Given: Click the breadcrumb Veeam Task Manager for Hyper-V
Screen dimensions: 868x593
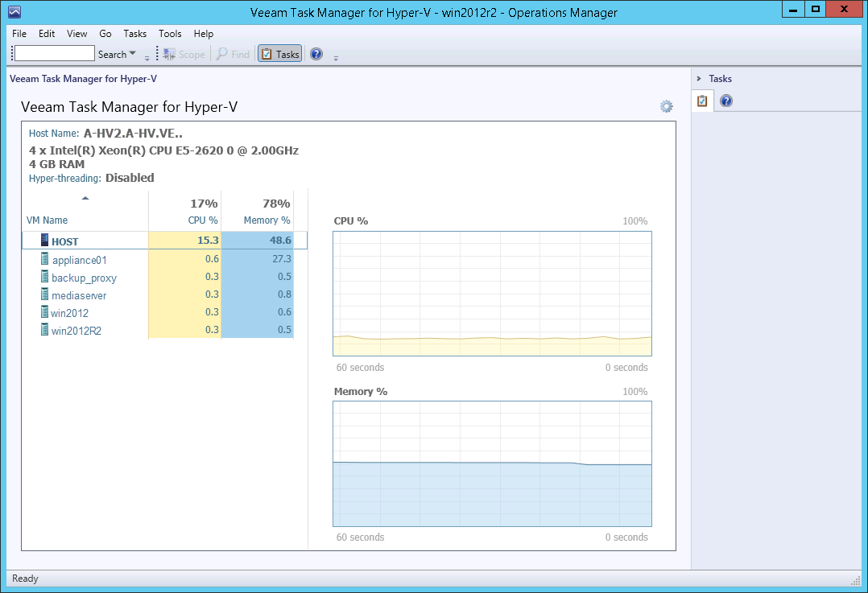Looking at the screenshot, I should pyautogui.click(x=83, y=79).
